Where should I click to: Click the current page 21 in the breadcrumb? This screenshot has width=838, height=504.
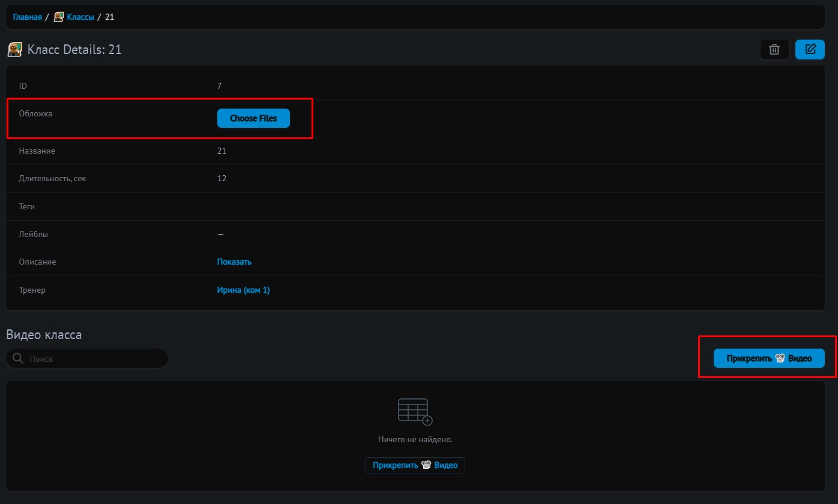(109, 17)
